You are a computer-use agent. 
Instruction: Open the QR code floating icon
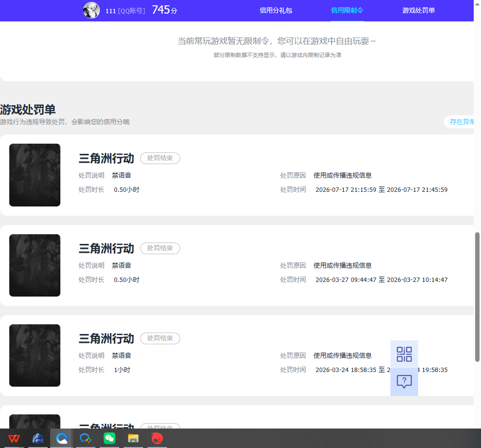tap(404, 354)
